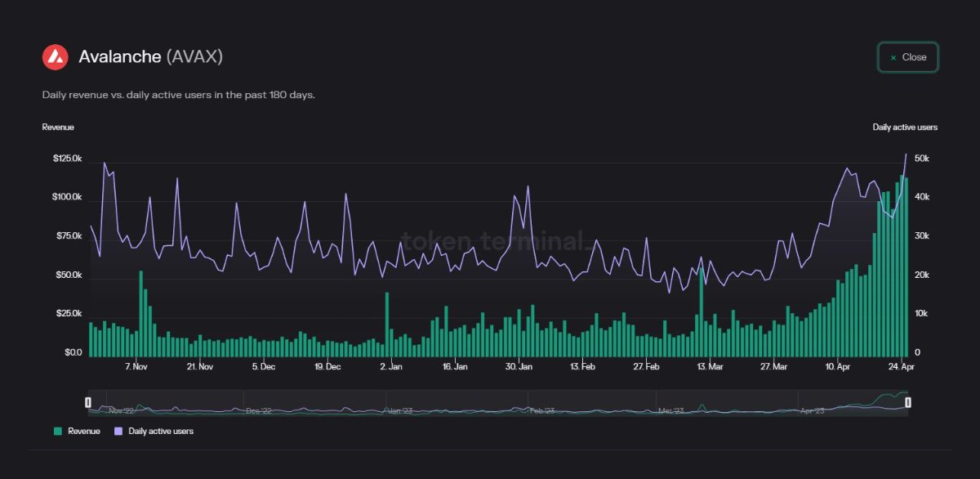
Task: Click the 30. Jan date label
Action: 519,368
